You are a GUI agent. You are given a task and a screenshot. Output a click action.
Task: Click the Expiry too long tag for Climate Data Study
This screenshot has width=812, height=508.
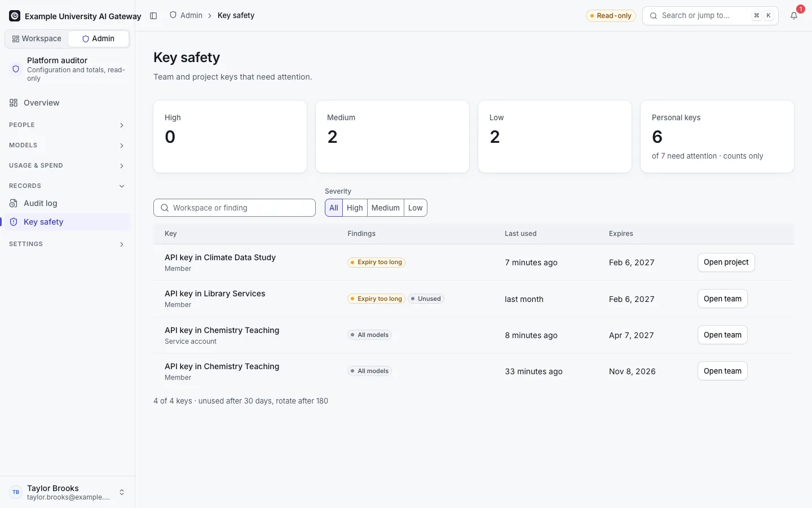click(x=376, y=262)
